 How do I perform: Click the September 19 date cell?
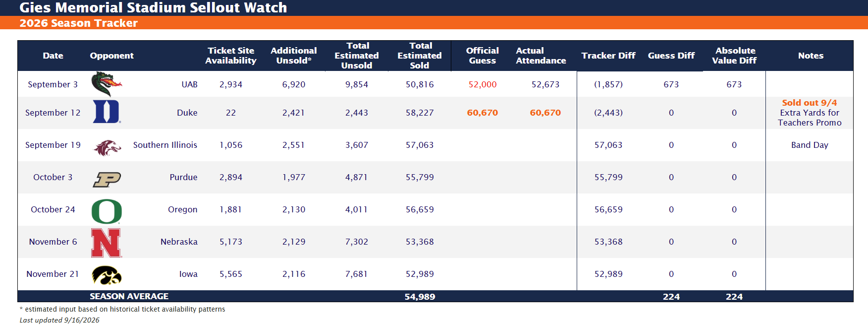pos(53,145)
